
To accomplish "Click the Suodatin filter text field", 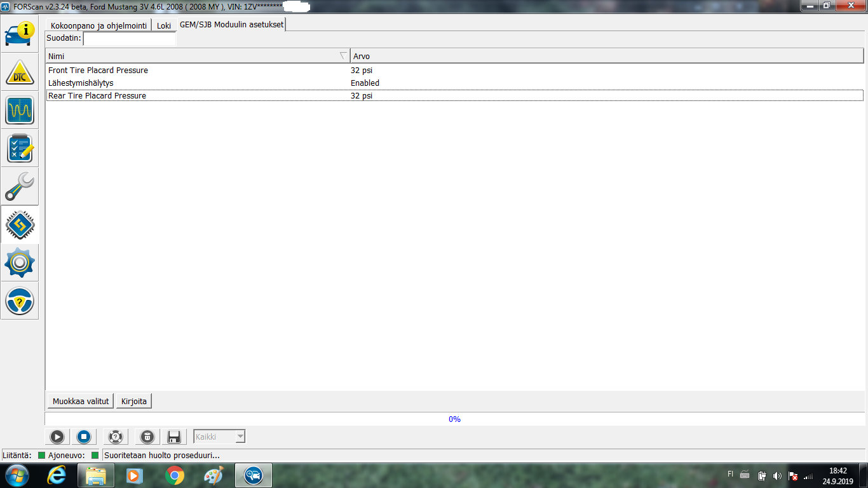I will click(130, 39).
